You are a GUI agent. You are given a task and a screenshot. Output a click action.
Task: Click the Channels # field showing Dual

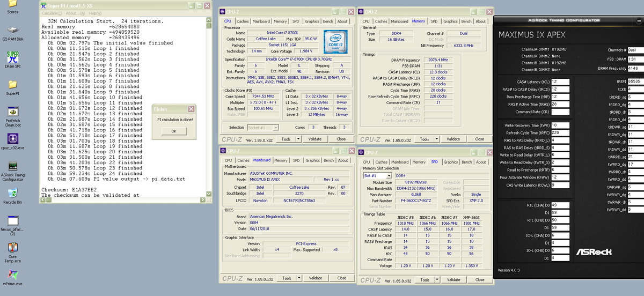[635, 50]
